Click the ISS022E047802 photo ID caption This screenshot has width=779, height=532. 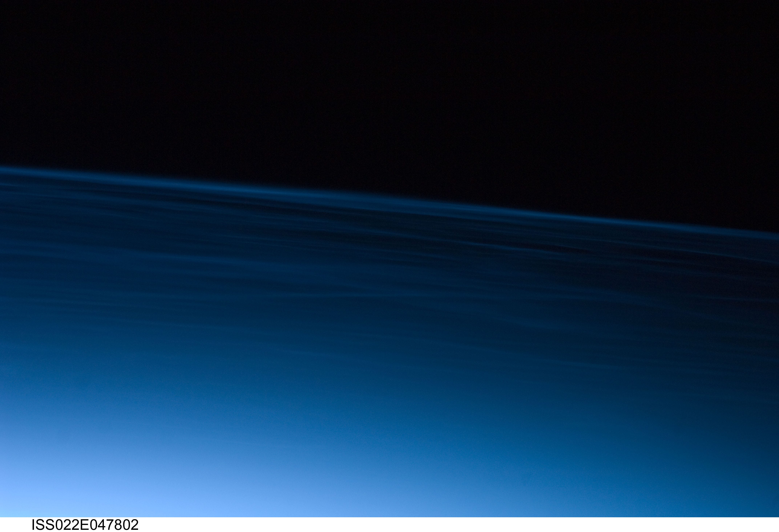[x=85, y=525]
